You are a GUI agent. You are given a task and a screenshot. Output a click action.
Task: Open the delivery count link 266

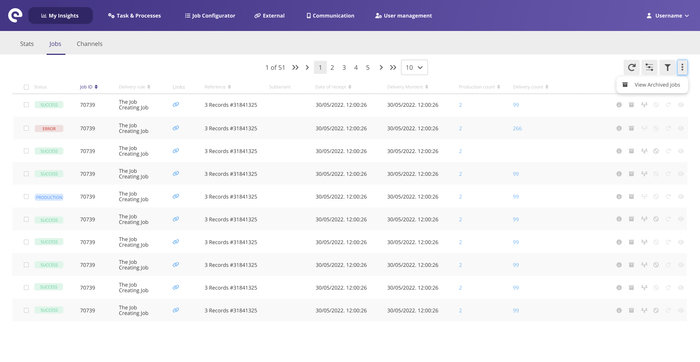coord(517,128)
